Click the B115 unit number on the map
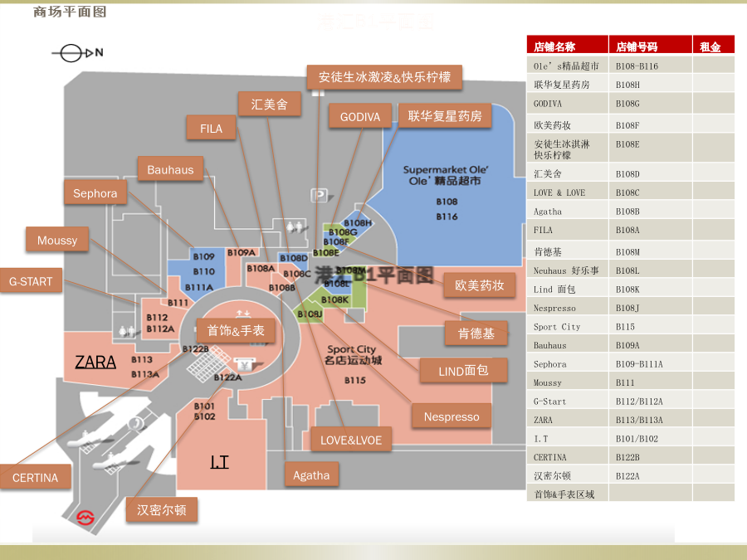The image size is (747, 560). coord(355,380)
